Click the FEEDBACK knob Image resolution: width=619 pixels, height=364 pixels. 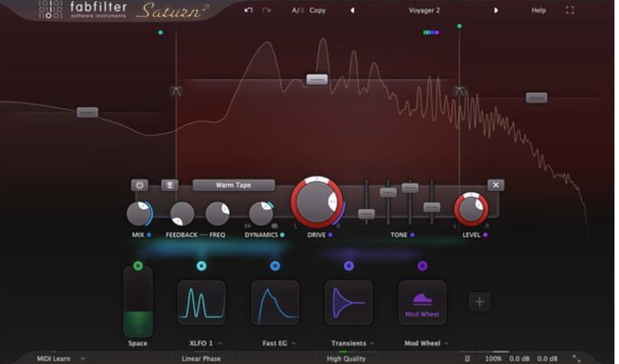[x=182, y=214]
